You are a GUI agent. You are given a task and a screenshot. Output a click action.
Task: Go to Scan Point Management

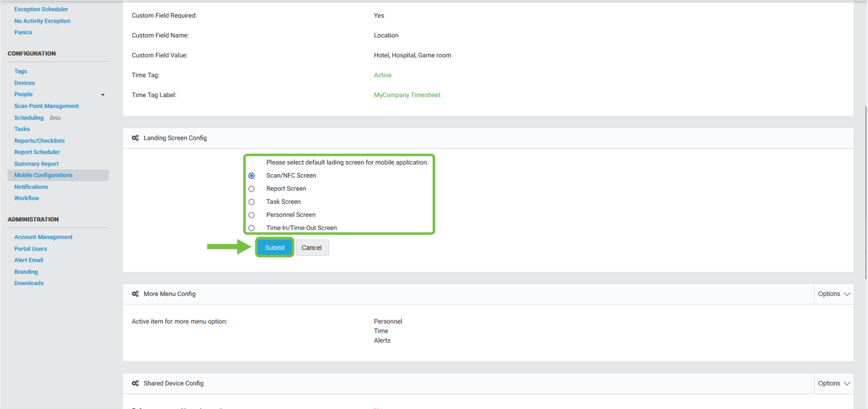47,106
